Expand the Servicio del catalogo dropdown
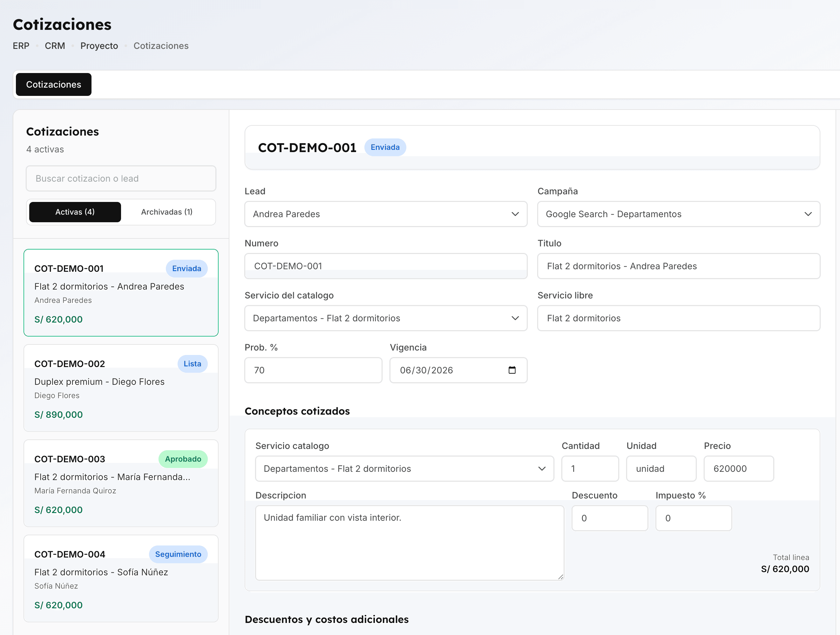840x635 pixels. (x=386, y=318)
